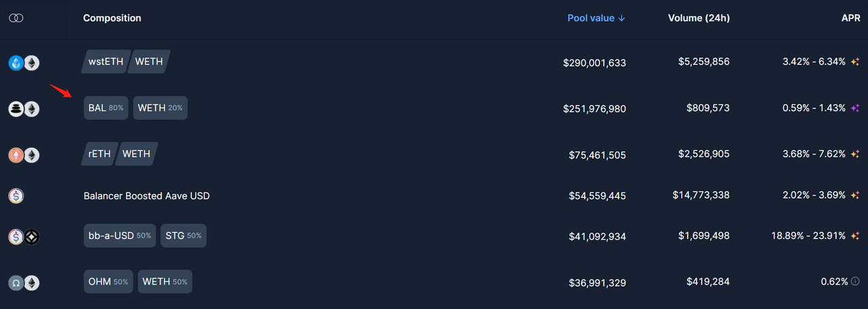Click the OHM/WETH pool token icons
Viewport: 868px width, 309px height.
(x=24, y=283)
